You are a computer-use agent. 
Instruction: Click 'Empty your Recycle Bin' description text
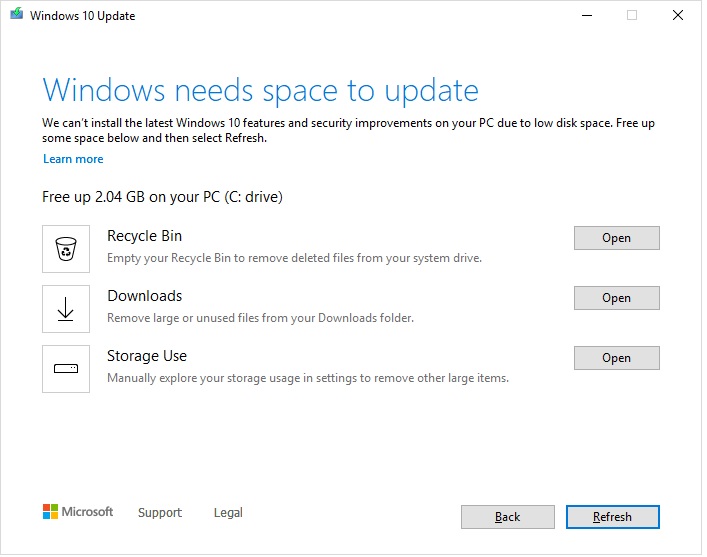click(294, 258)
